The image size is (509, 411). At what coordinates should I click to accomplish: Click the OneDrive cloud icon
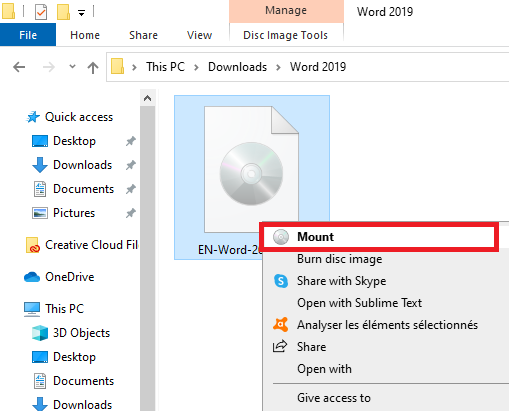click(32, 277)
